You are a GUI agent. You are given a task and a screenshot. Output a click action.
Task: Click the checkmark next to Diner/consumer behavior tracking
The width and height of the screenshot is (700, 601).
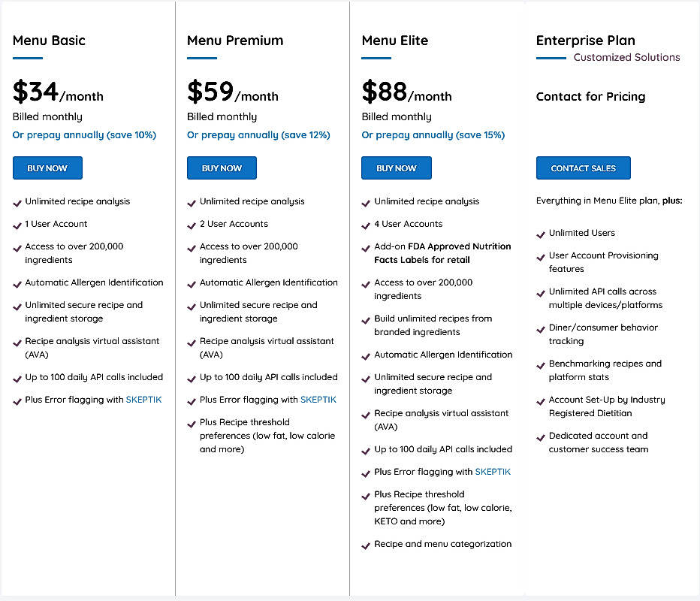coord(539,328)
